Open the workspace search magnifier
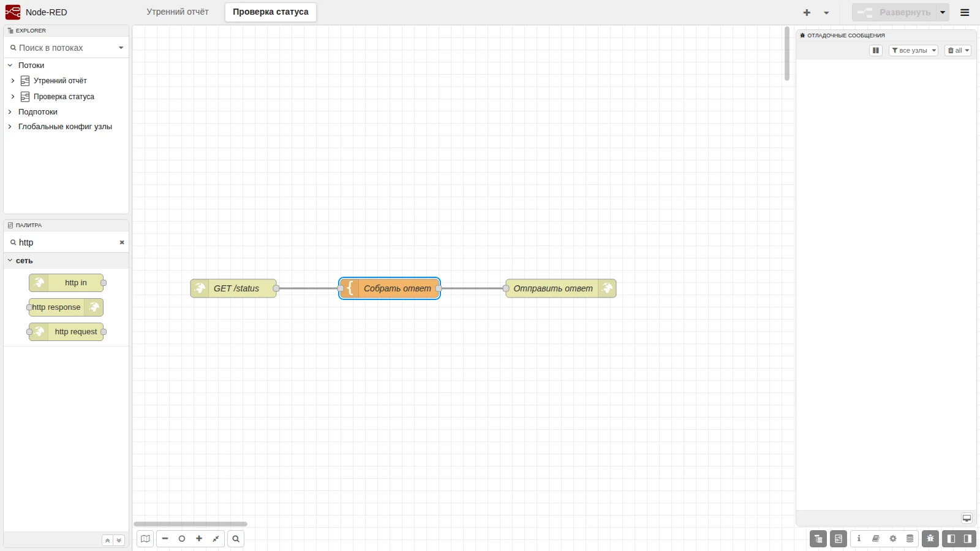The width and height of the screenshot is (980, 551). (x=236, y=539)
